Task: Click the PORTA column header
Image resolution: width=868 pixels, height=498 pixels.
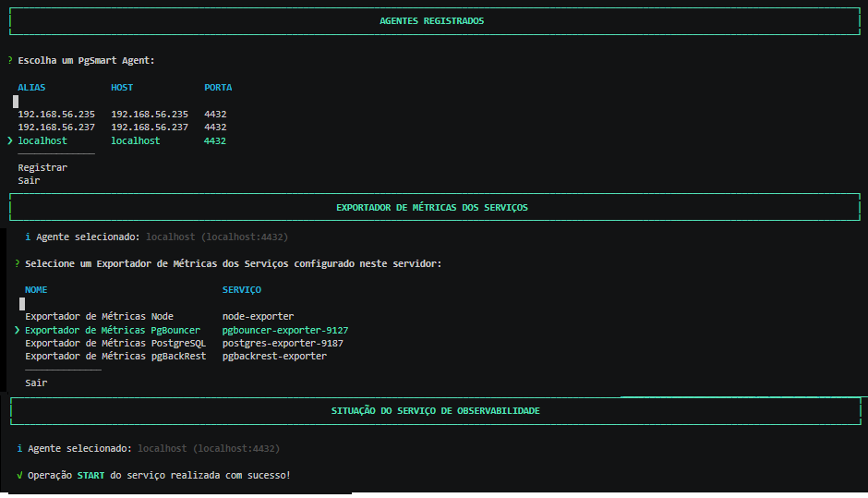Action: pos(218,88)
